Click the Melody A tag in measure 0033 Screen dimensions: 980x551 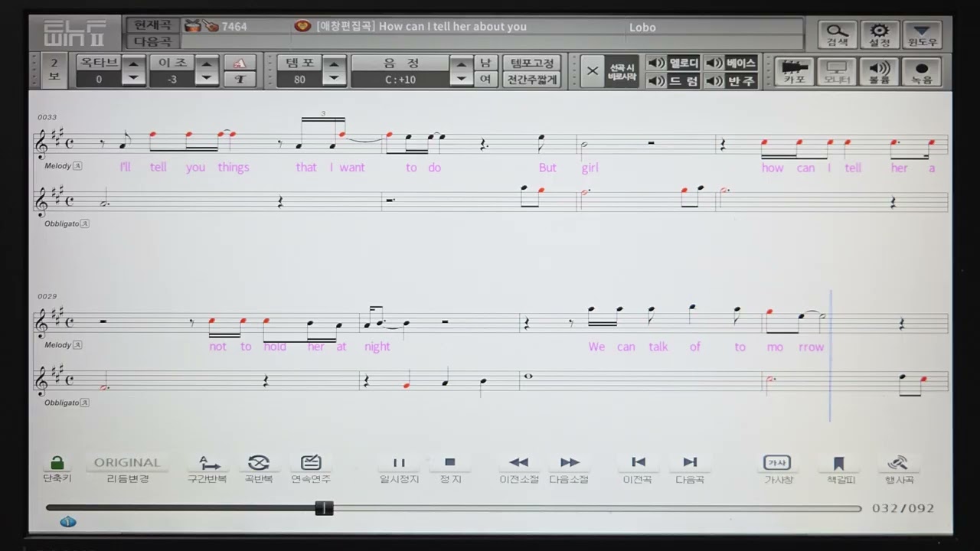click(77, 166)
